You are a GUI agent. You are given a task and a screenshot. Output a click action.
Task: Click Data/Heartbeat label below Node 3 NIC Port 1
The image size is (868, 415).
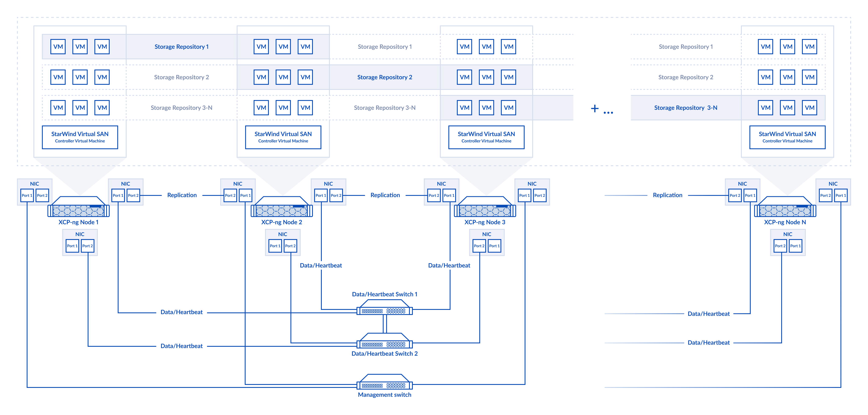(x=449, y=266)
